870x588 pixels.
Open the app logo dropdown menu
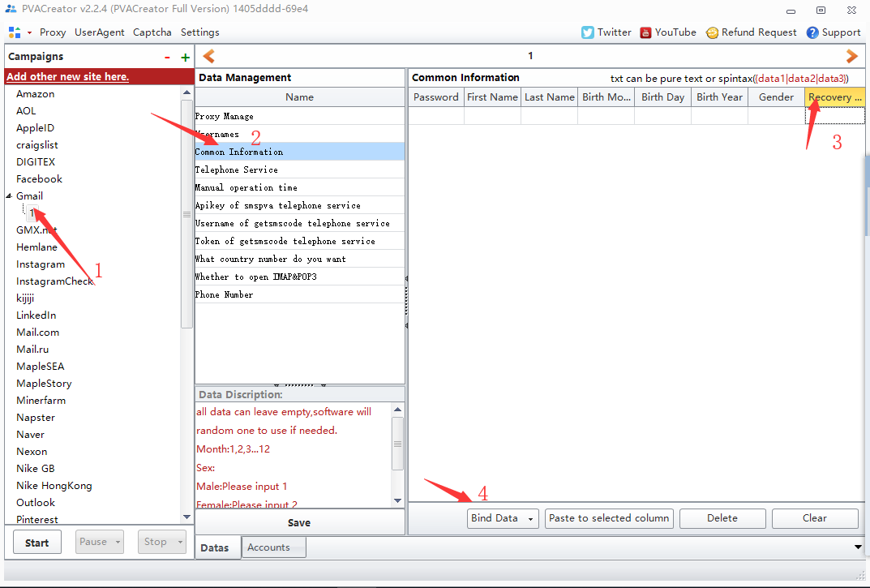[x=19, y=32]
